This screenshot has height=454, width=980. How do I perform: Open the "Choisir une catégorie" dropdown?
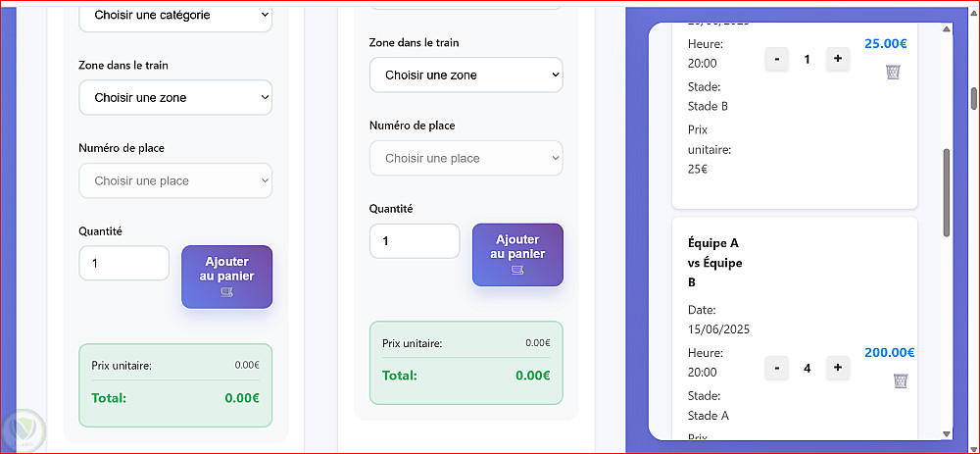[x=175, y=15]
